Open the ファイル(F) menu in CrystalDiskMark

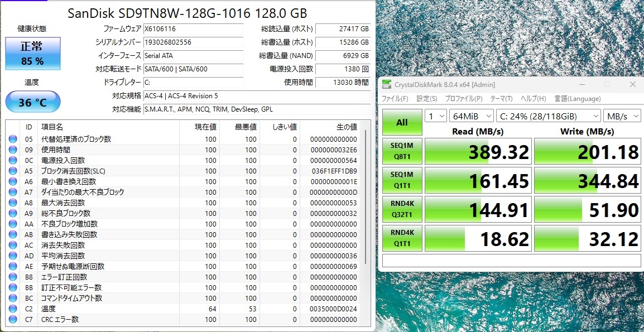(395, 99)
